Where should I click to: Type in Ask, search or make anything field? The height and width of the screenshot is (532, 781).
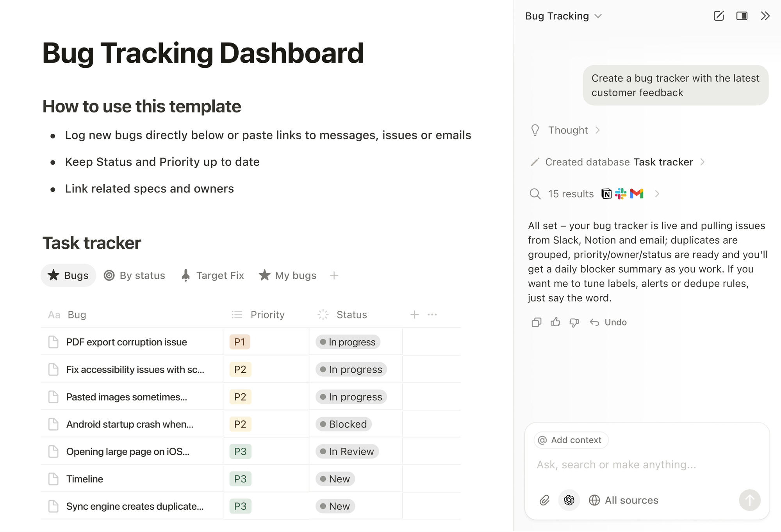tap(616, 465)
